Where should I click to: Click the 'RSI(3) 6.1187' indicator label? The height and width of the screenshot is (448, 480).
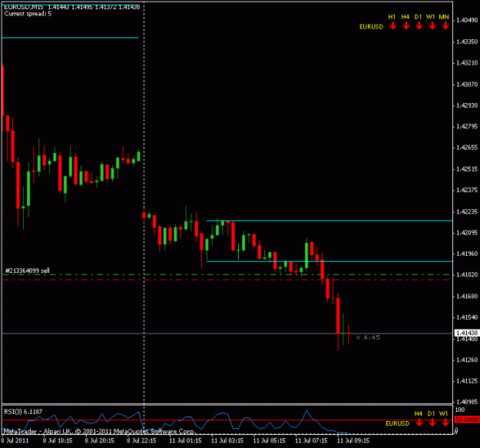(x=23, y=412)
